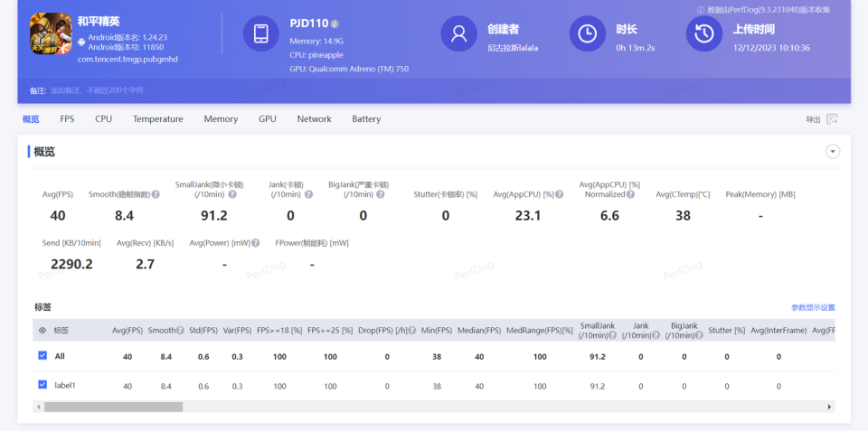Screen dimensions: 868x431
Task: Click the overview SmallJank value 91.2
Action: coord(213,216)
